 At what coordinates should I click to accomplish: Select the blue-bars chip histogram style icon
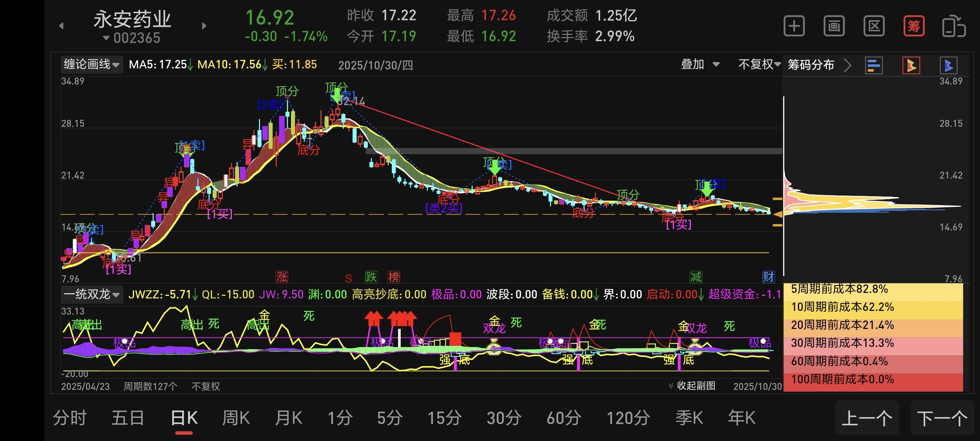(x=873, y=65)
